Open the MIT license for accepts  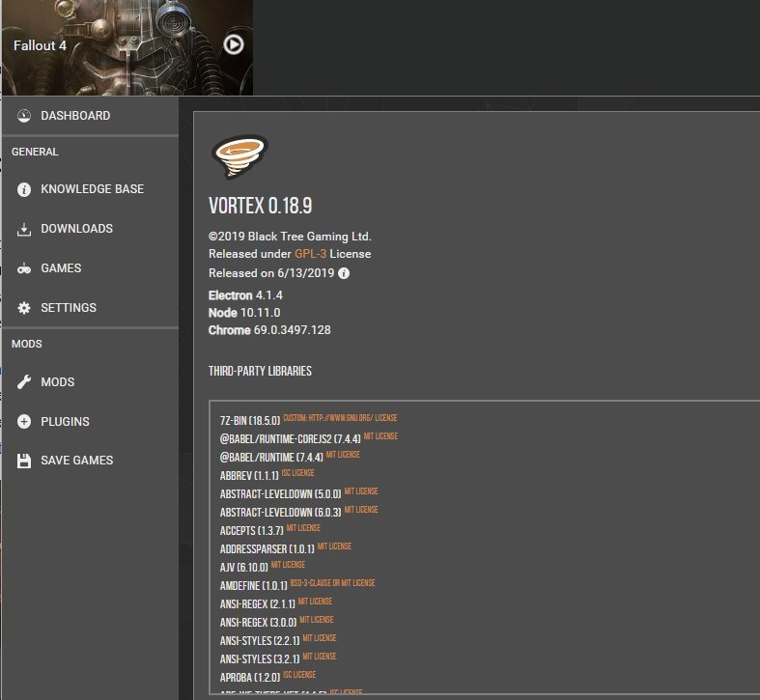click(x=303, y=528)
